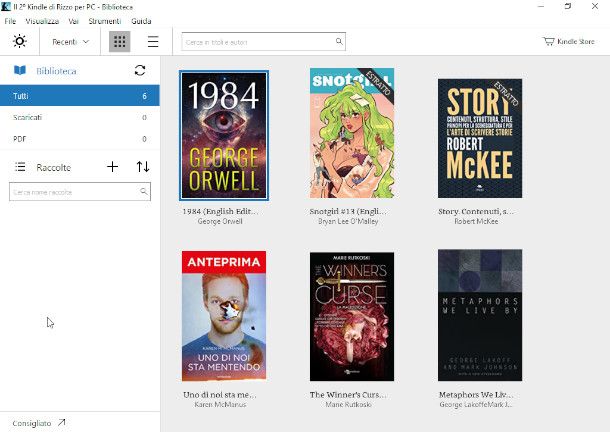Click the title and author search field

pyautogui.click(x=263, y=42)
